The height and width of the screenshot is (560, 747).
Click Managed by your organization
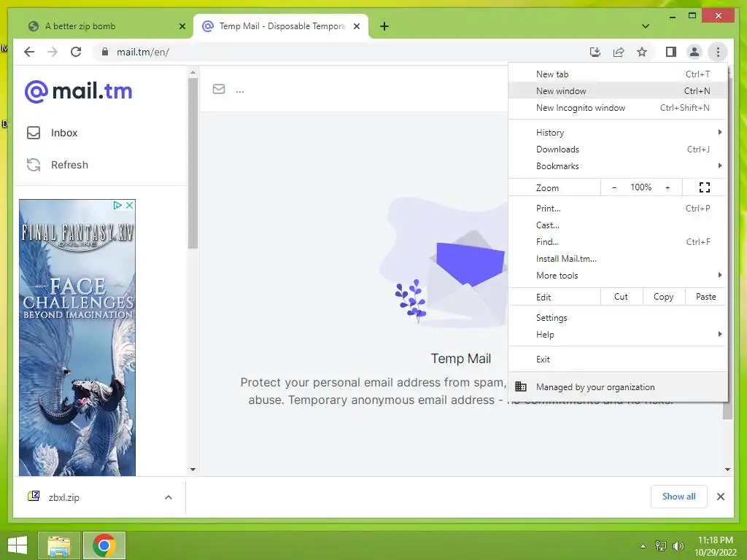[617, 386]
